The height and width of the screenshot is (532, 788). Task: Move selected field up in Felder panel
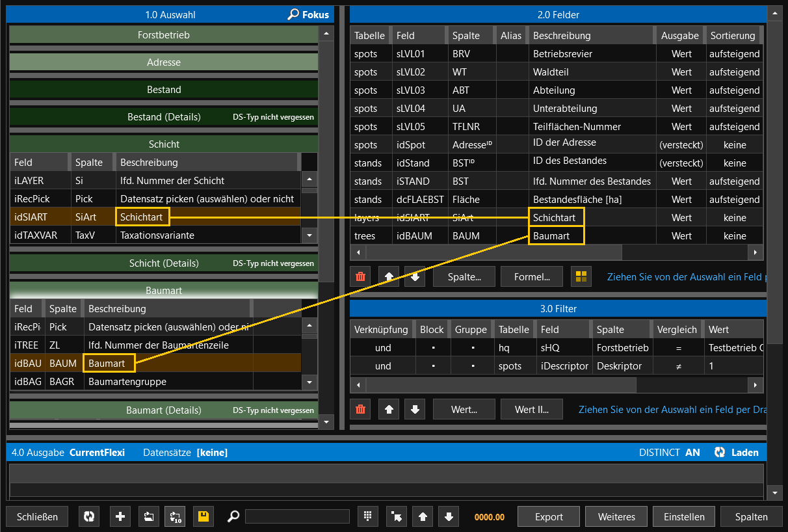[x=389, y=276]
